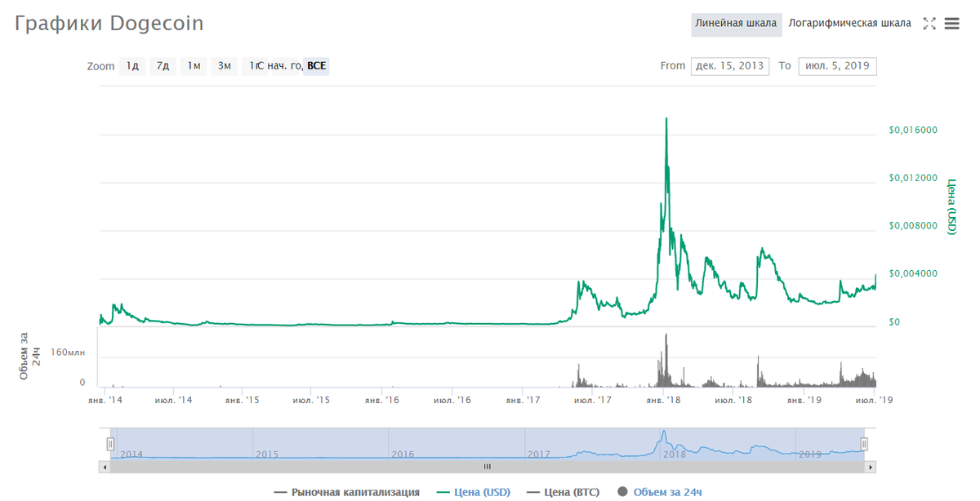Click the right scroll arrow under the navigator
This screenshot has width=980, height=501.
click(x=871, y=467)
